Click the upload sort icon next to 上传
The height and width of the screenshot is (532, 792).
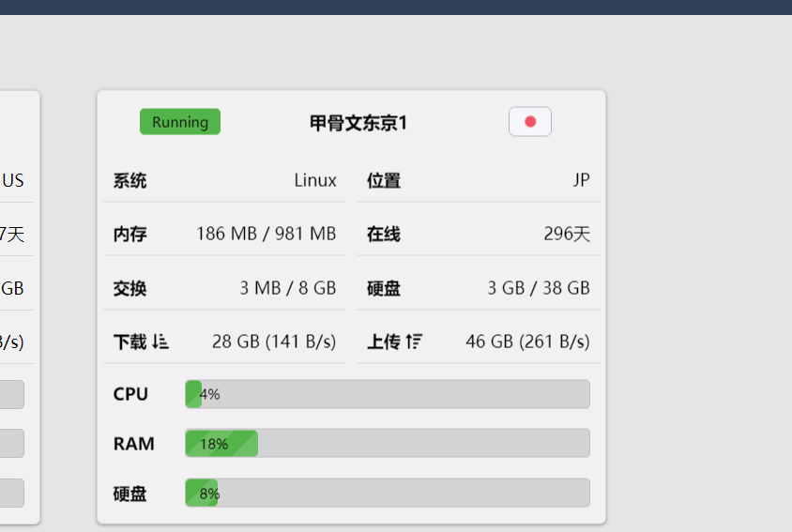coord(414,342)
